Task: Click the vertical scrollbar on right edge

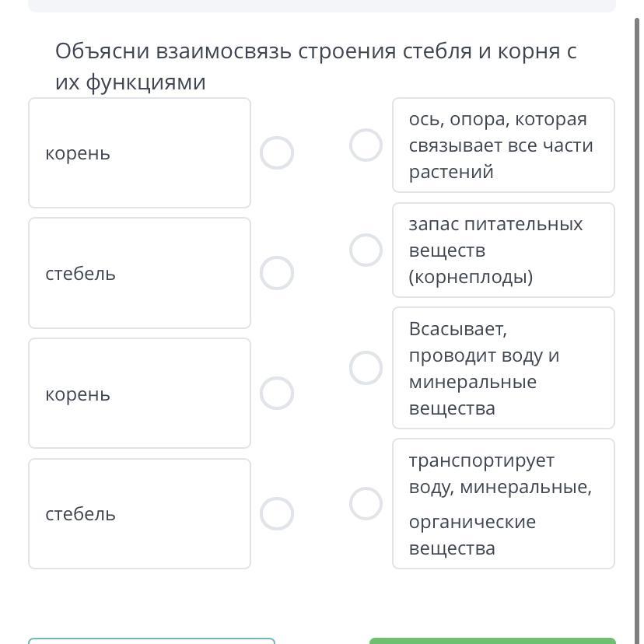Action: click(x=637, y=328)
